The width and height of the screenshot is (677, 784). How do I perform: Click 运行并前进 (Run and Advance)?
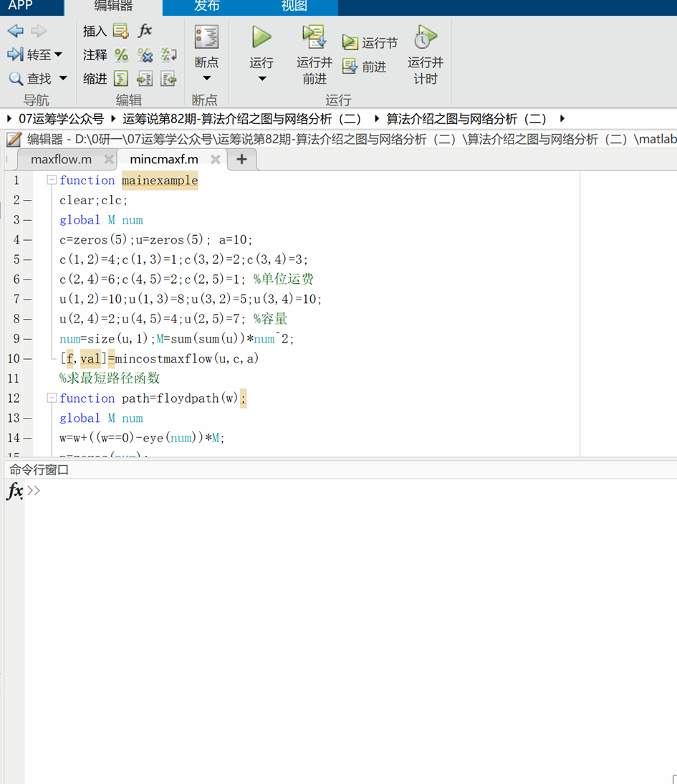point(314,54)
